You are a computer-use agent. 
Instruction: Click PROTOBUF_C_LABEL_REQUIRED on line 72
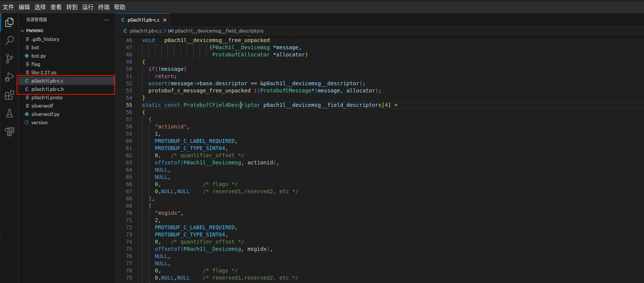point(195,227)
